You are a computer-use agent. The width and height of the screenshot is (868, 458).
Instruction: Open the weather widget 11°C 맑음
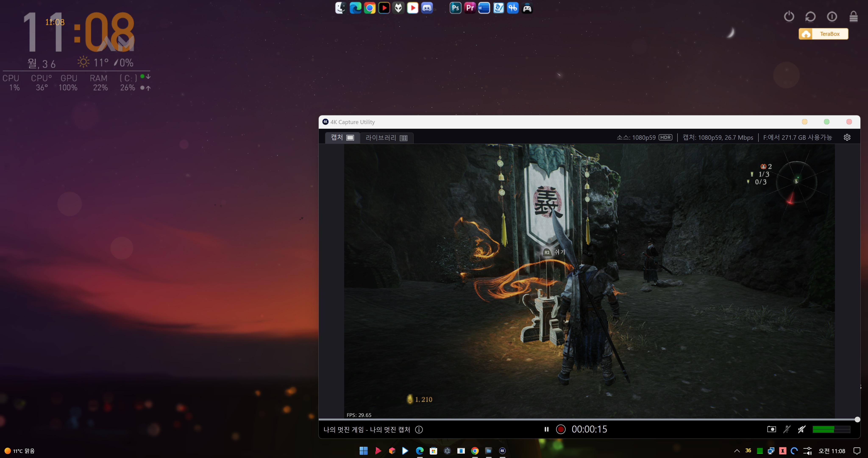coord(19,451)
